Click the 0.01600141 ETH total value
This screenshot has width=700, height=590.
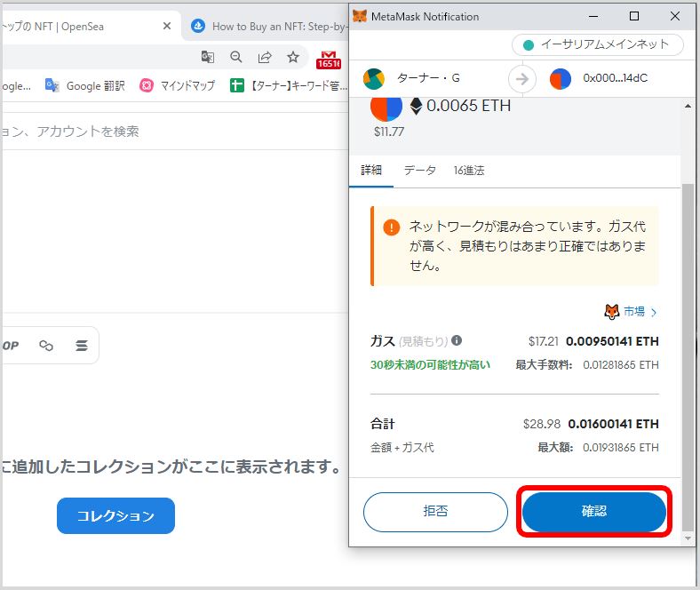(x=613, y=424)
